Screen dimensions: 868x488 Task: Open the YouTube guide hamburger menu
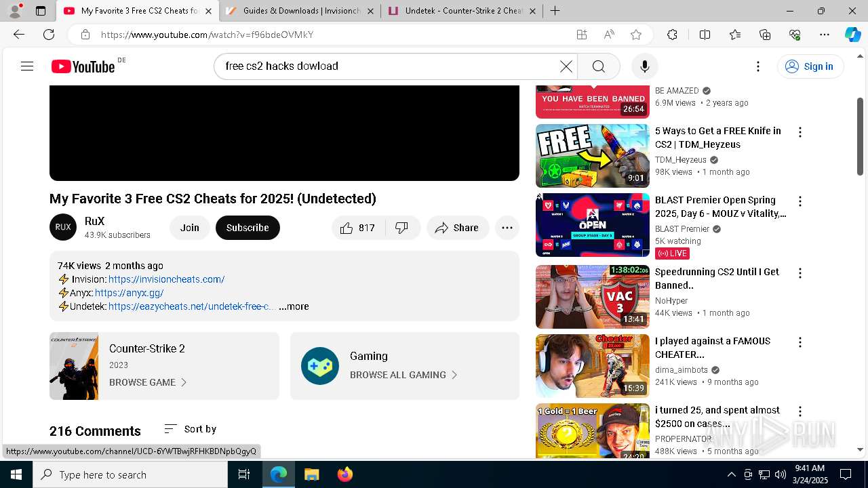27,66
